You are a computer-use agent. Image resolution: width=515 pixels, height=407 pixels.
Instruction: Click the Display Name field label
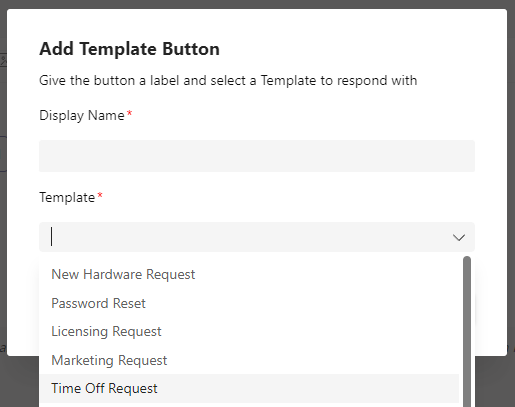(x=82, y=115)
